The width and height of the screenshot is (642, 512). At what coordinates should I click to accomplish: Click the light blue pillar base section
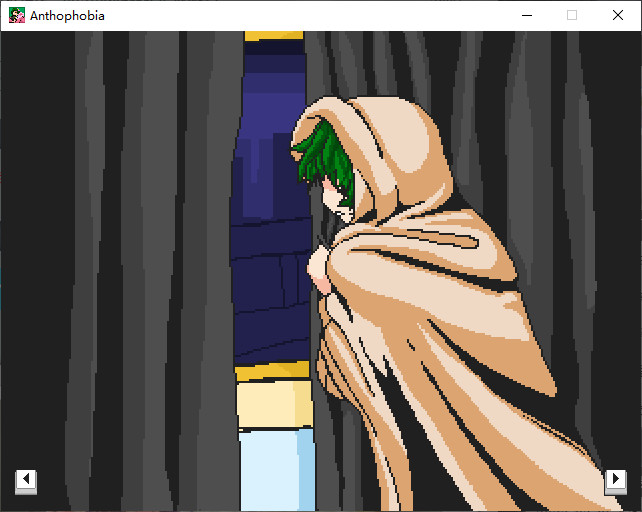tap(272, 468)
